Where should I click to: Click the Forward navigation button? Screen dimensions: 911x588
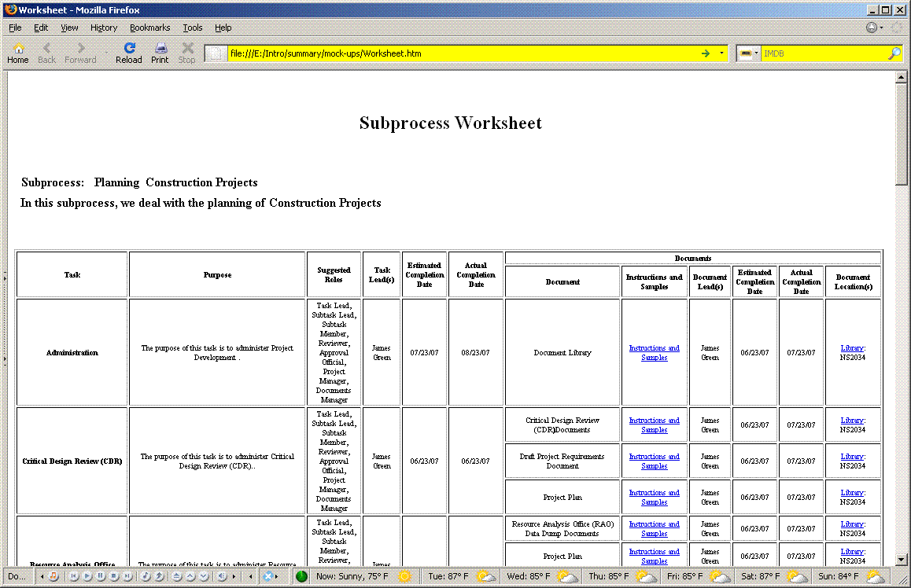(80, 53)
